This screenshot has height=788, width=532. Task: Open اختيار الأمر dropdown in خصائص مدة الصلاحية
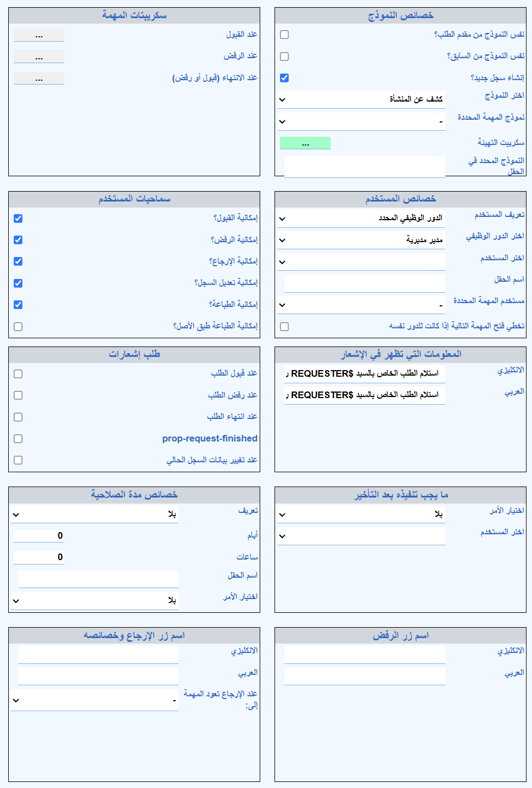[95, 601]
